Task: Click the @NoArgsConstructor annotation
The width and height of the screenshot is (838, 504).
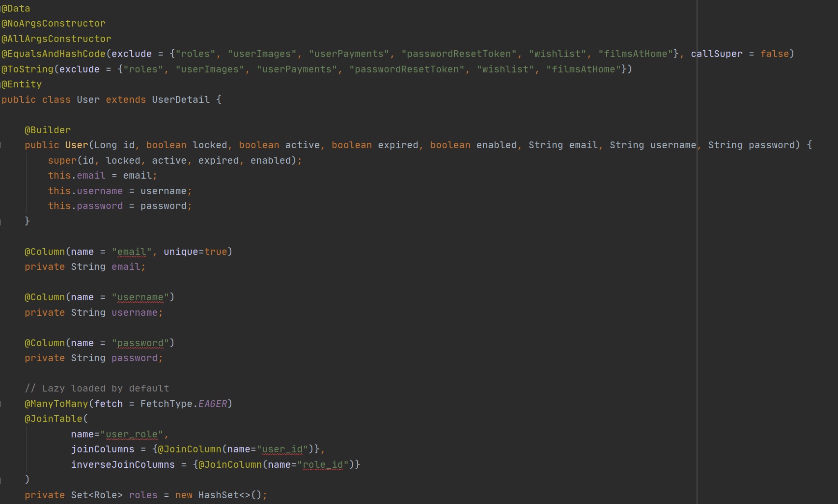Action: coord(53,24)
